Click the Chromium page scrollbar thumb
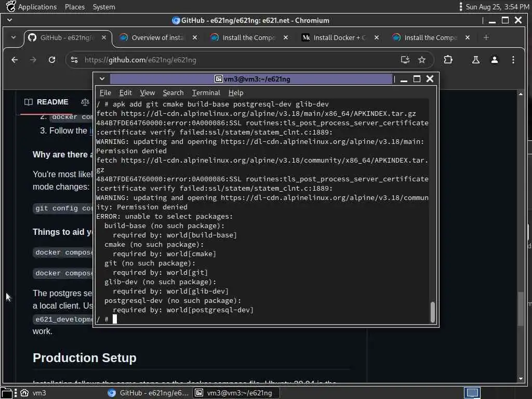This screenshot has width=532, height=399. click(521, 309)
